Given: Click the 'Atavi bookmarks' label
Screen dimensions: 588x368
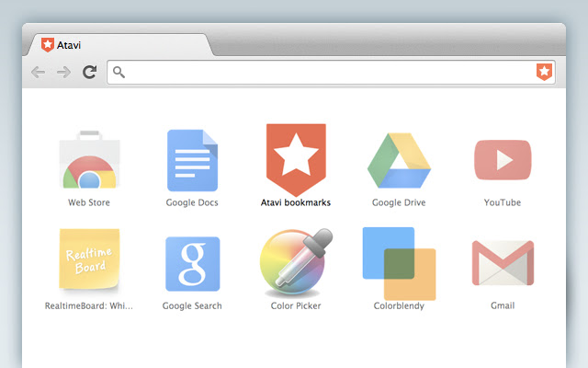Looking at the screenshot, I should click(296, 202).
